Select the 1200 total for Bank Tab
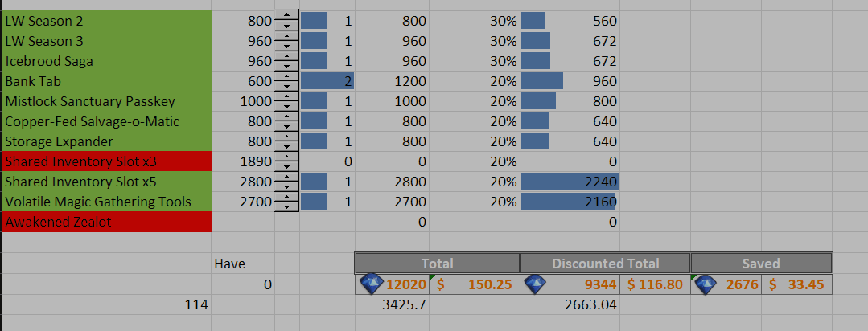The image size is (868, 331). (x=392, y=81)
